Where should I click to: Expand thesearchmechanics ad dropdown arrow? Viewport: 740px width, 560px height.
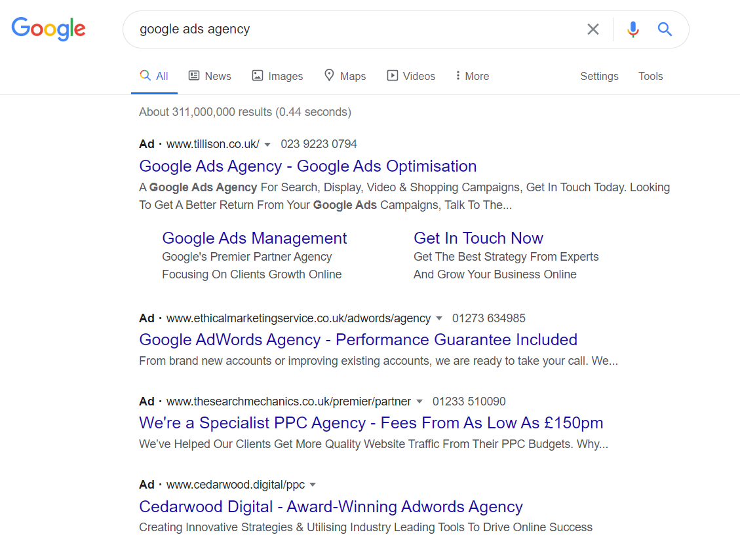(419, 402)
